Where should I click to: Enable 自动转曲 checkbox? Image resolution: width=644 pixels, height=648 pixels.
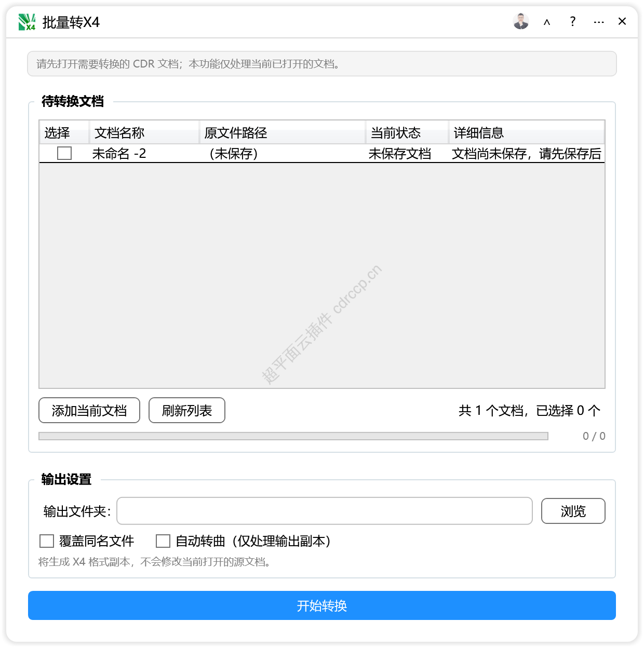click(163, 541)
